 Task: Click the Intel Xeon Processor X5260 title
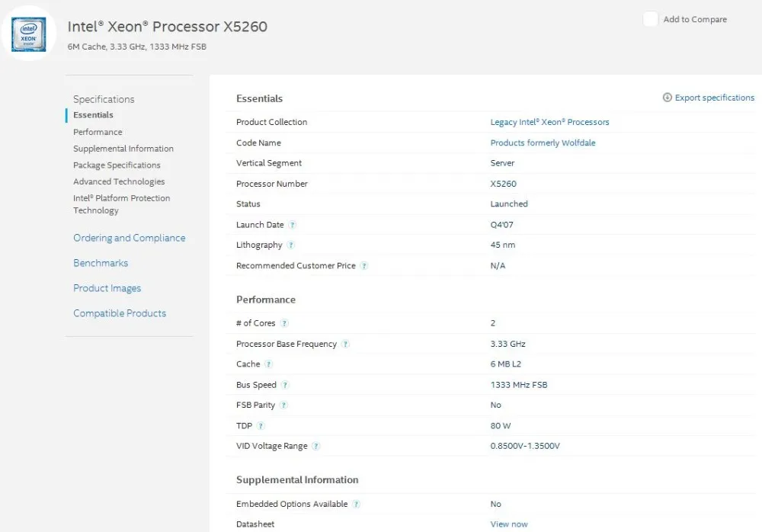point(167,26)
